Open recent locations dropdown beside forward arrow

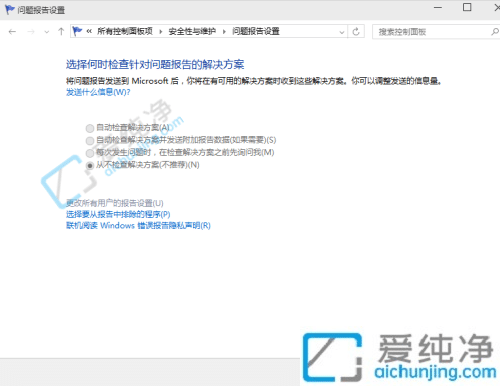[47, 32]
